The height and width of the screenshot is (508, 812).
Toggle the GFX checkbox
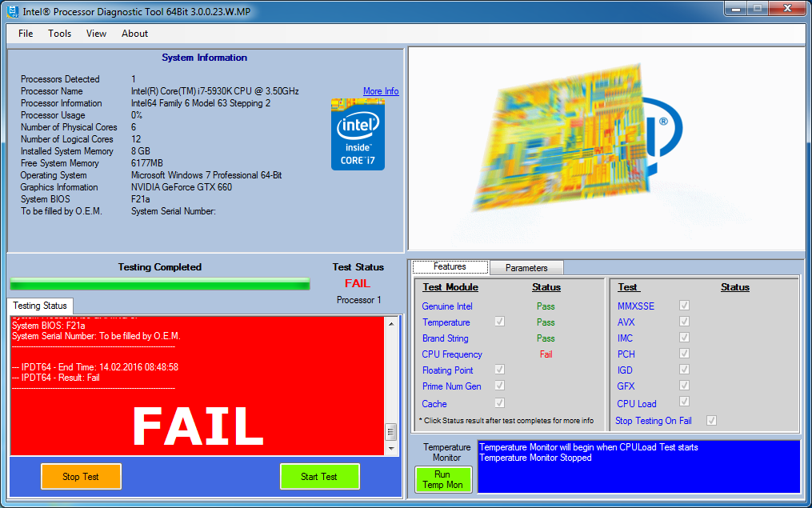(684, 386)
